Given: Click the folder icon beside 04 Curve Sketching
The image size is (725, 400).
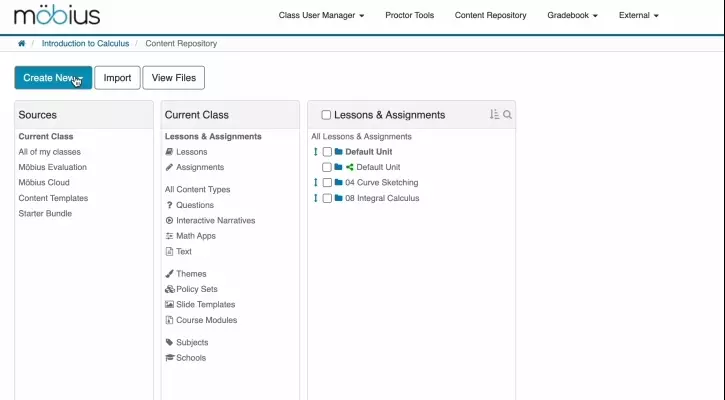Looking at the screenshot, I should 339,183.
